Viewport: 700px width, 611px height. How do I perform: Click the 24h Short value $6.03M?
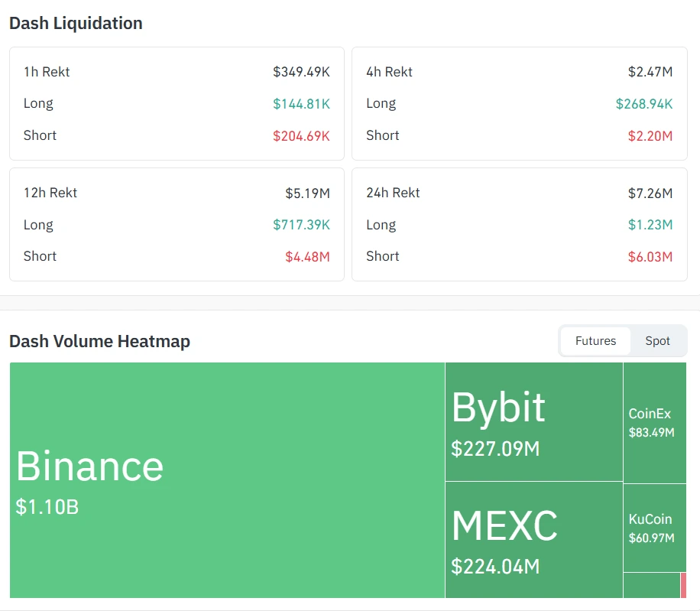[650, 257]
